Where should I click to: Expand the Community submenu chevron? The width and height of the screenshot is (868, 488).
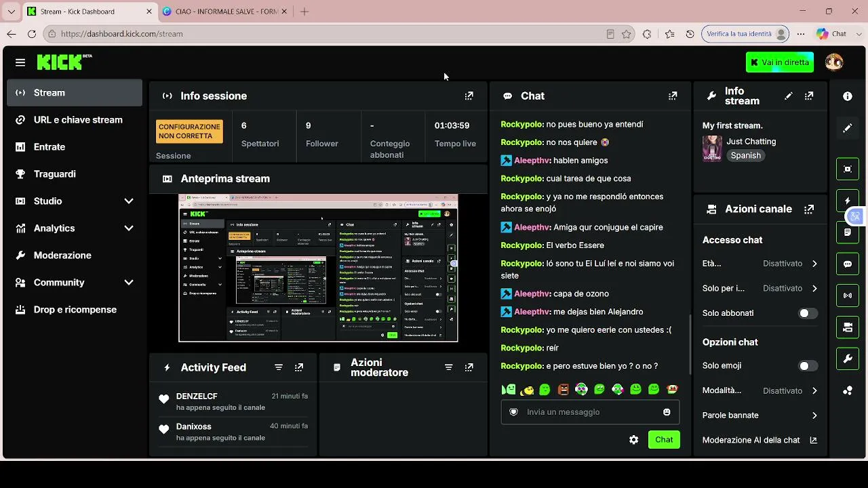tap(129, 283)
